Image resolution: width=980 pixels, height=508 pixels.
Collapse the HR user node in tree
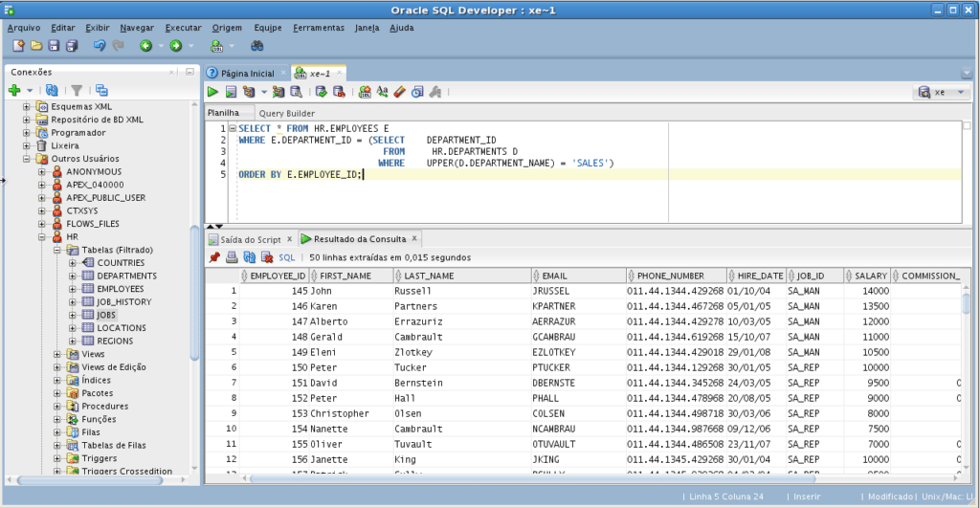[x=42, y=236]
